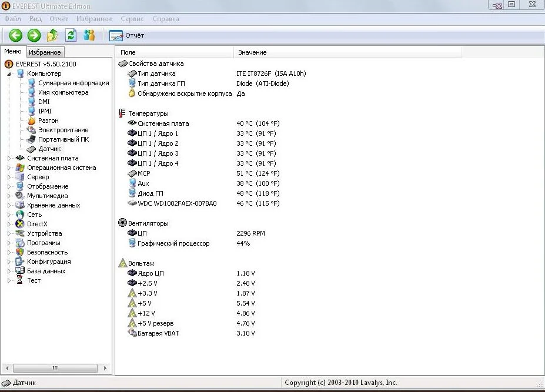Screen dimensions: 545x392
Task: Go up one level with the up-arrow icon
Action: pos(52,35)
